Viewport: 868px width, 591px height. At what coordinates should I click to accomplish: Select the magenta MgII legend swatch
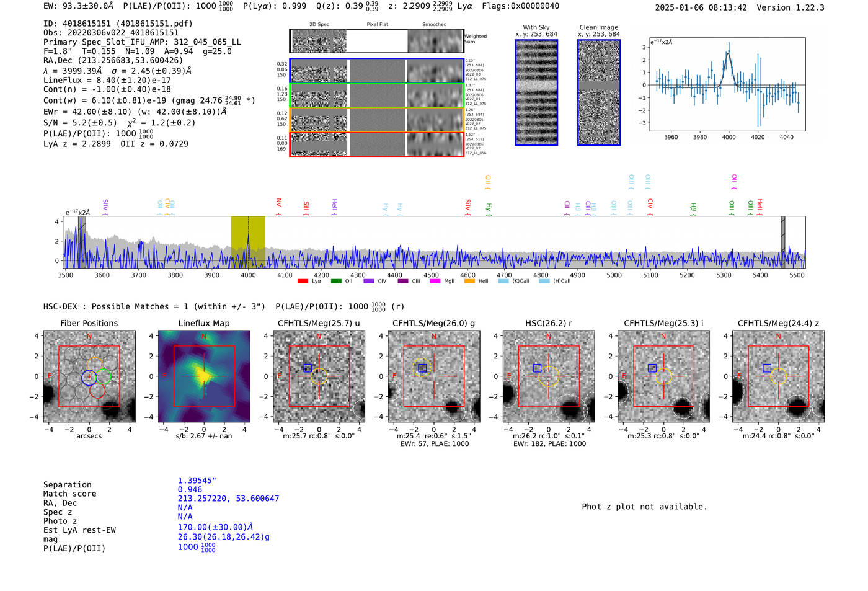pos(435,281)
